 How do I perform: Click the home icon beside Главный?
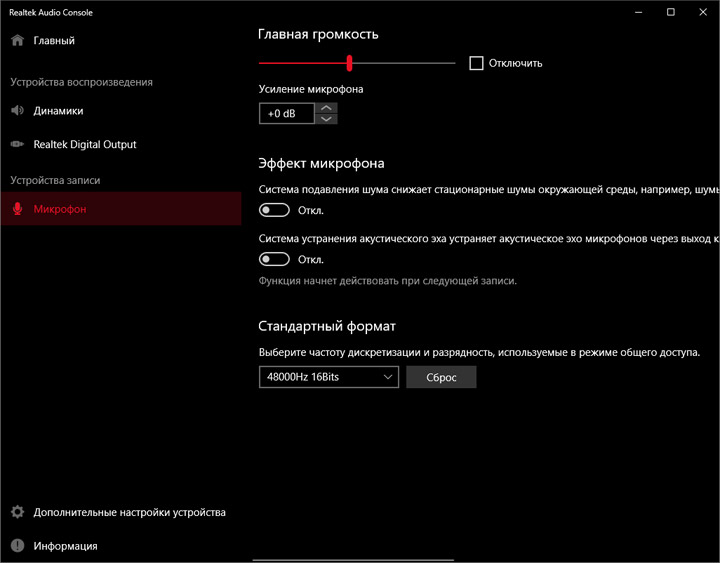pyautogui.click(x=17, y=40)
